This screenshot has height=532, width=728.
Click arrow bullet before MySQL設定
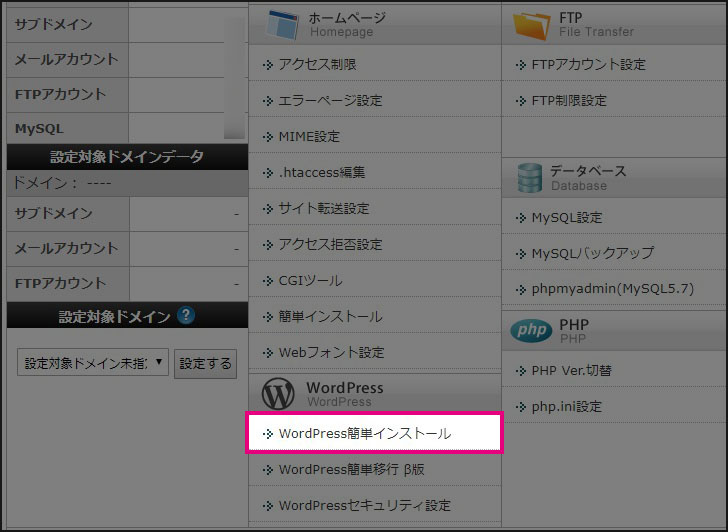pos(520,218)
